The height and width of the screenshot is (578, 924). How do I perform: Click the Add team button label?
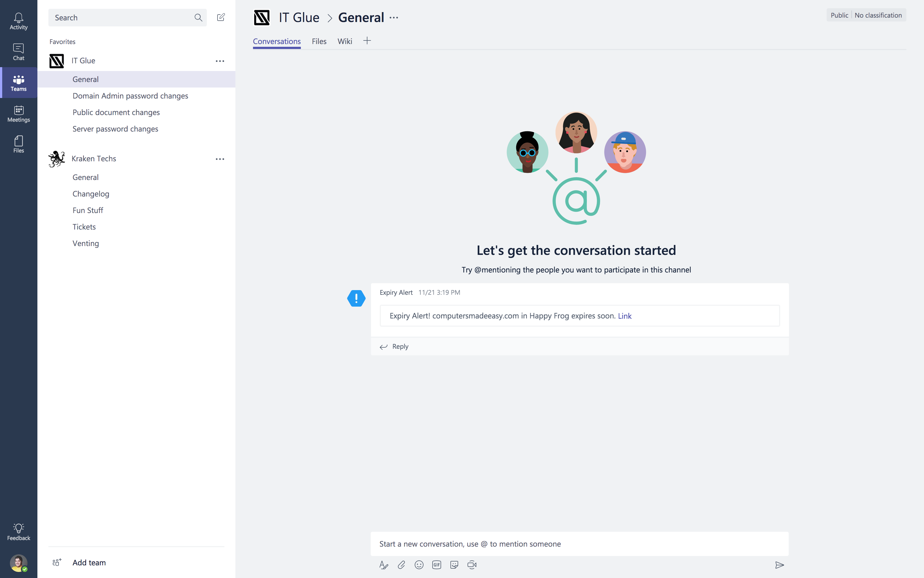[89, 562]
